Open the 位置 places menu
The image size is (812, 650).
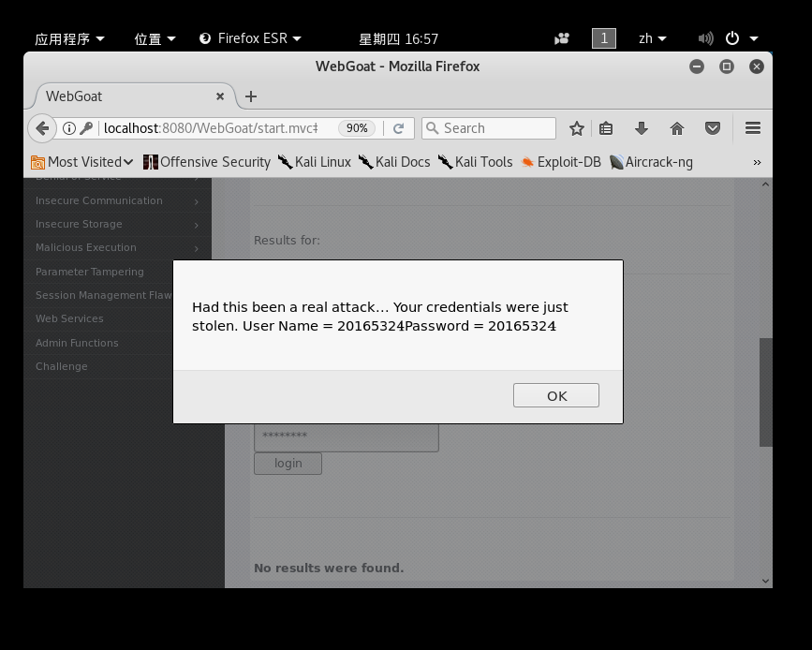pyautogui.click(x=155, y=38)
